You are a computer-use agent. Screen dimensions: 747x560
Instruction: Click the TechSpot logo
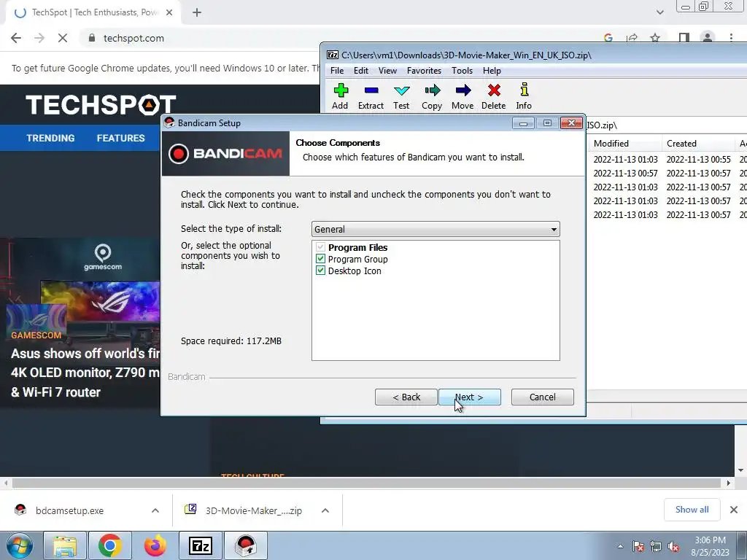101,105
